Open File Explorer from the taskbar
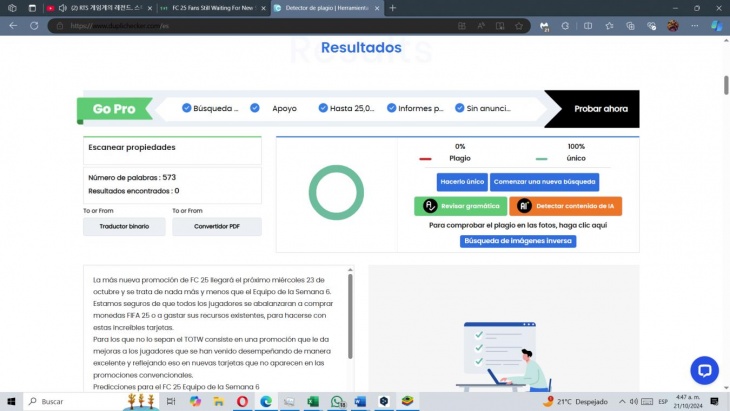 coord(218,401)
